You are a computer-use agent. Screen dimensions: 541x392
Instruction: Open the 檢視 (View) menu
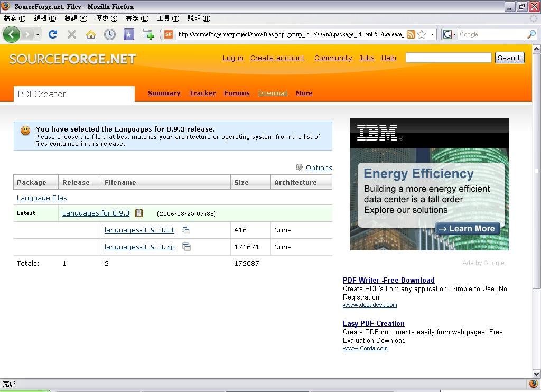(76, 18)
